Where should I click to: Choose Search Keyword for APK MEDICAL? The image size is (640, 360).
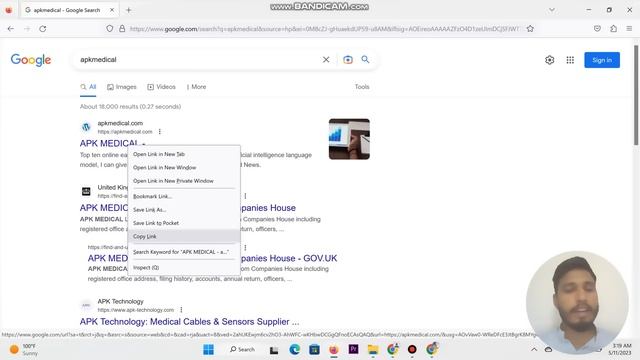pos(184,252)
